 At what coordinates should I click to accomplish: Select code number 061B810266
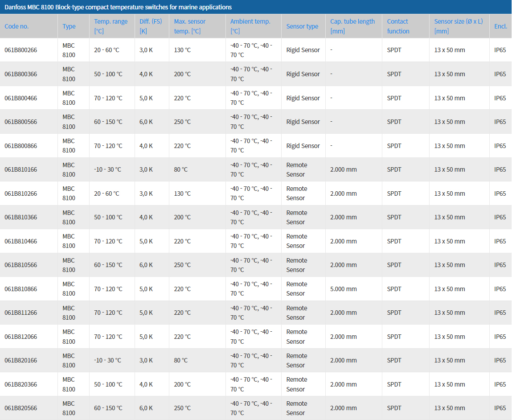[x=21, y=194]
